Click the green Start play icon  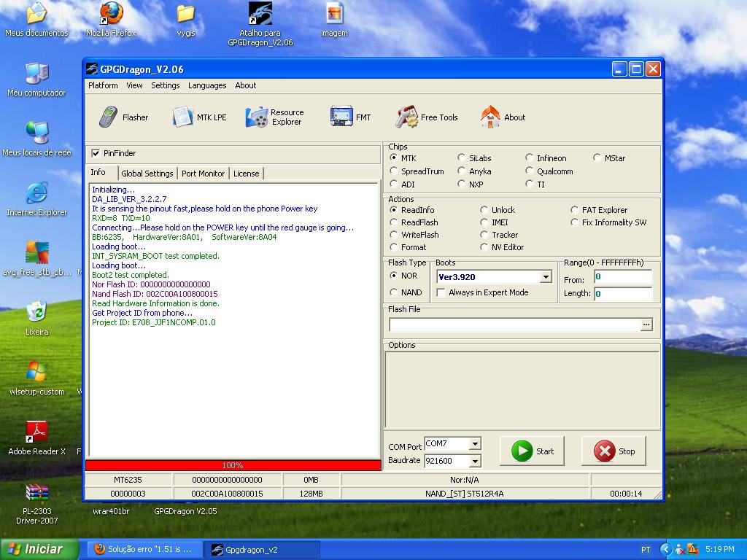(522, 451)
